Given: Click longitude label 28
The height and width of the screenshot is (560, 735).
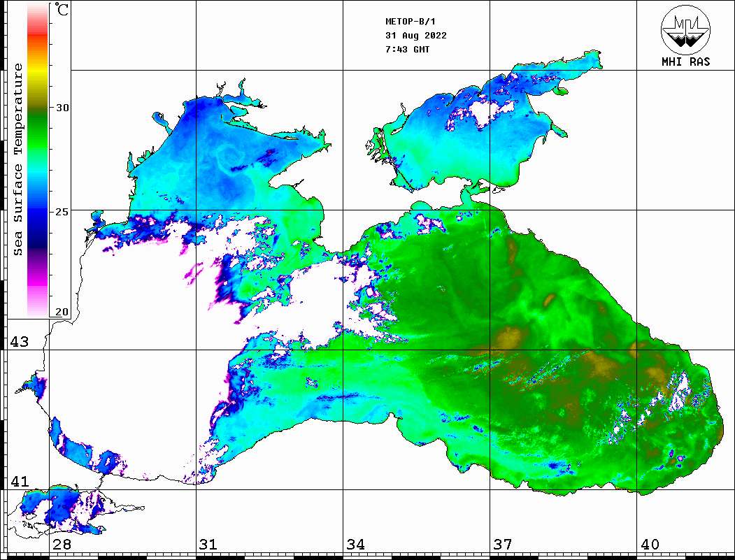Looking at the screenshot, I should [x=62, y=544].
